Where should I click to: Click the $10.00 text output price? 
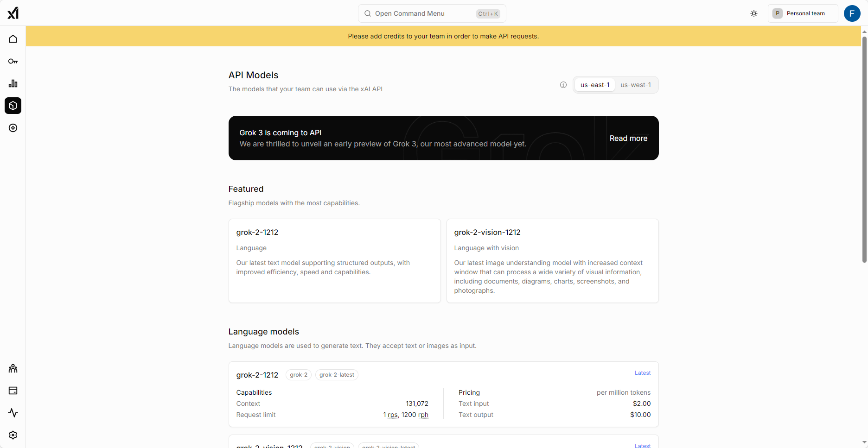640,415
